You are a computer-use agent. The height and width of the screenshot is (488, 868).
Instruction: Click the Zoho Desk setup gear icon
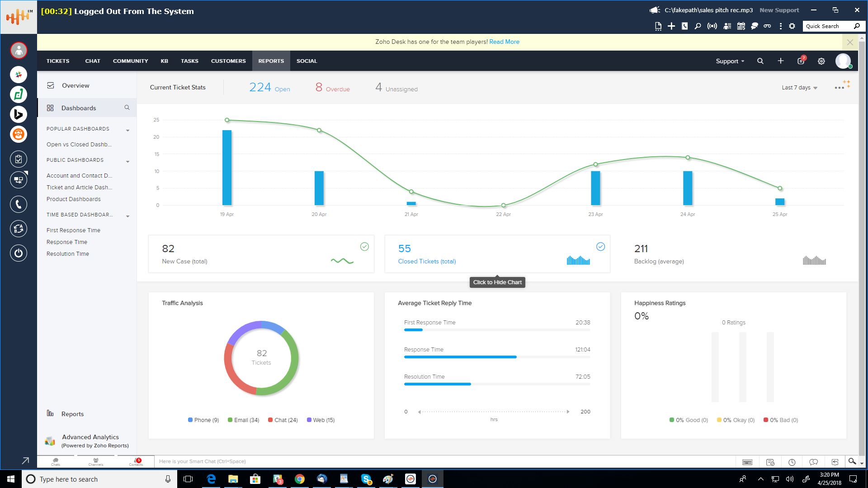point(821,61)
